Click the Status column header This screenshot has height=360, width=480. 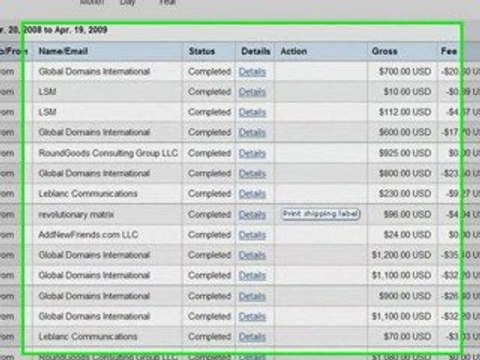point(202,51)
